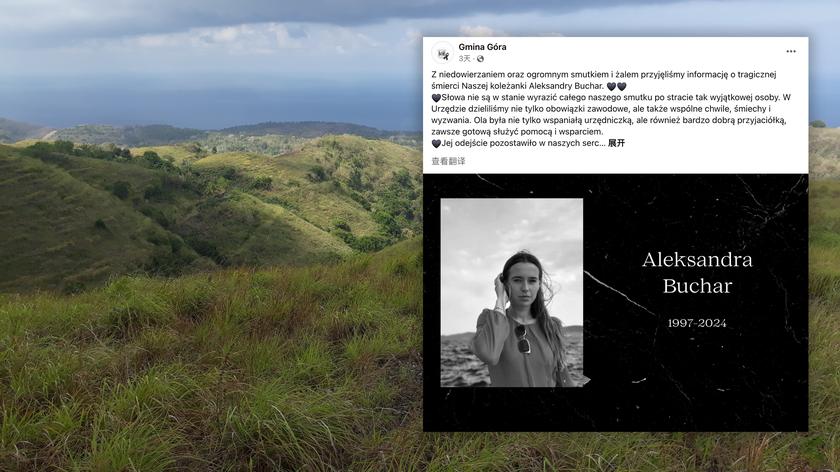Expand the post text with "展开"

click(x=617, y=143)
